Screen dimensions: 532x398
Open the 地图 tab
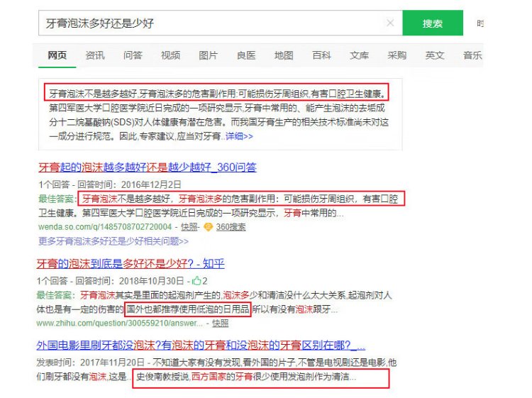[x=284, y=56]
